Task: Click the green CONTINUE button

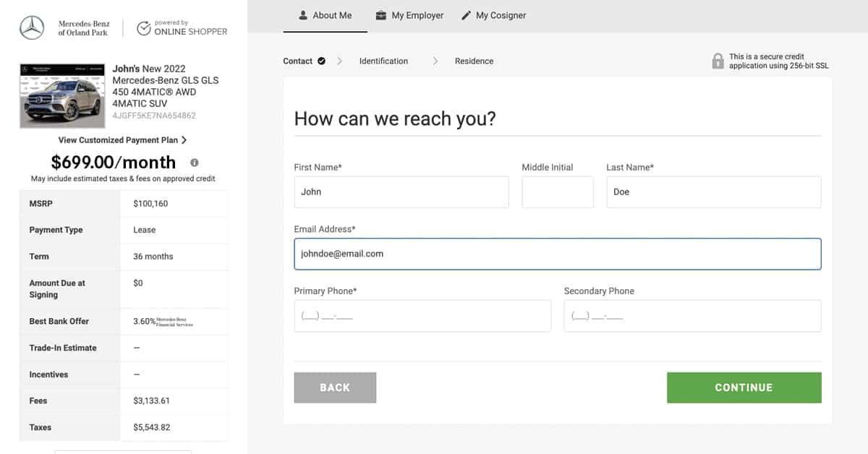Action: tap(744, 387)
